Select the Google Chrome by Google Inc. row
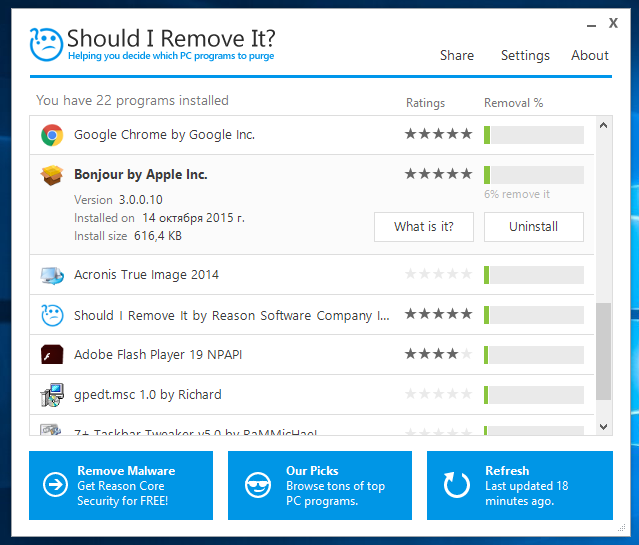This screenshot has height=545, width=639. click(312, 135)
